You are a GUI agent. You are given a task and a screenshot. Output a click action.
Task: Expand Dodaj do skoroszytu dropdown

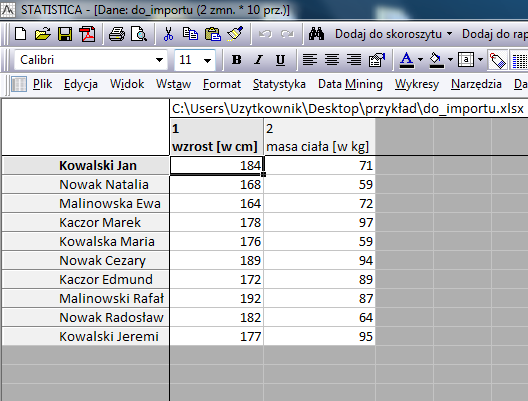click(450, 34)
